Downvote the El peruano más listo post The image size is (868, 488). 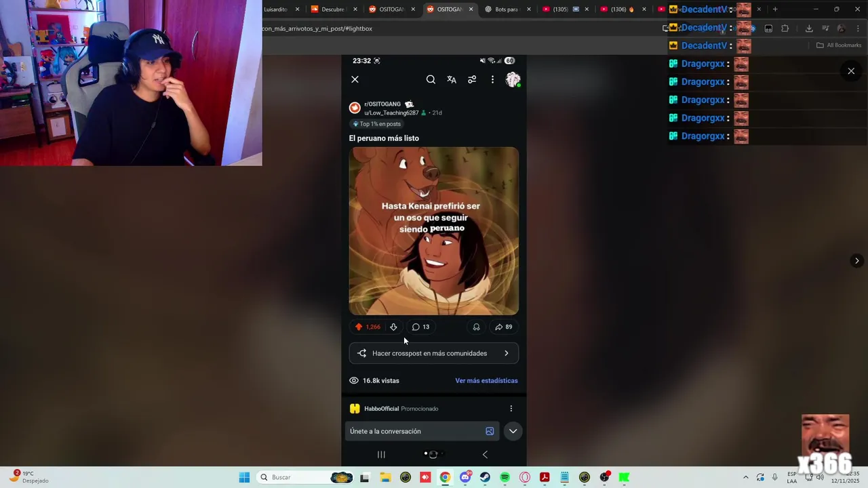[x=393, y=327]
